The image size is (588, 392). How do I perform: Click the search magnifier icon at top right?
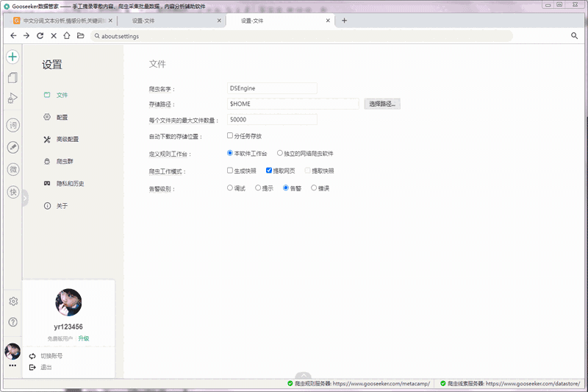(574, 35)
